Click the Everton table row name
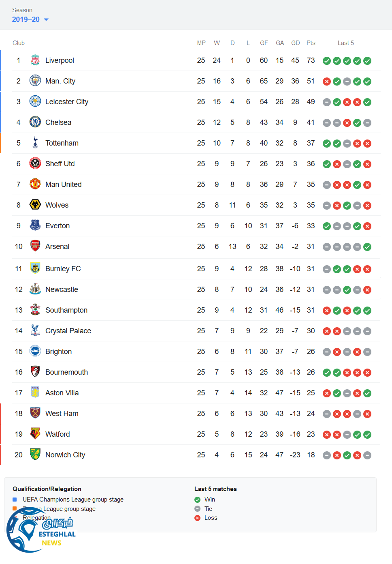The image size is (392, 564). point(58,226)
